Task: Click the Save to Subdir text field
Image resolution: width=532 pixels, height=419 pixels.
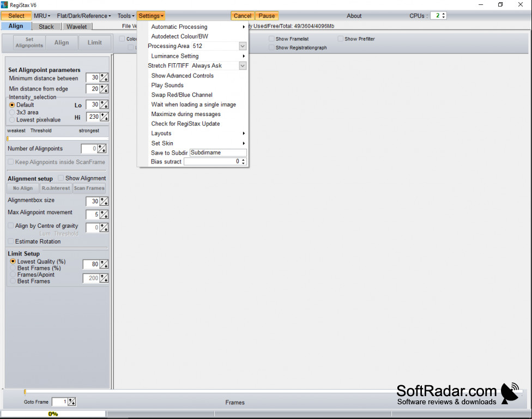Action: 218,153
